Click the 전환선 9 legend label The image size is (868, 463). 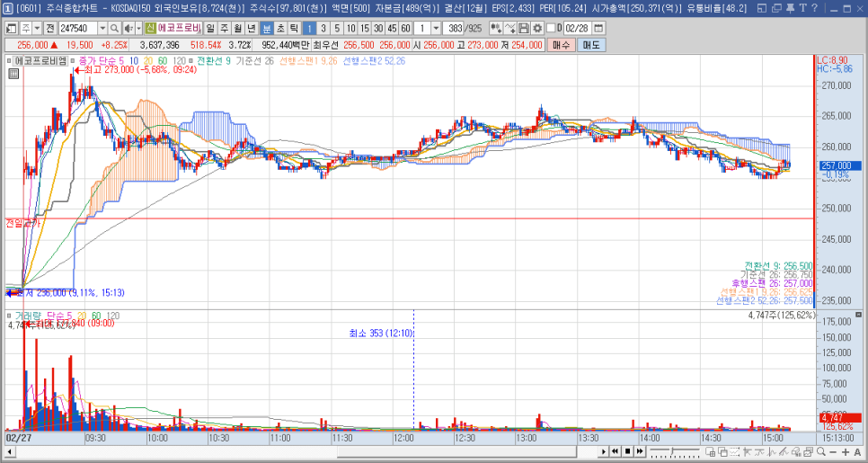click(214, 61)
